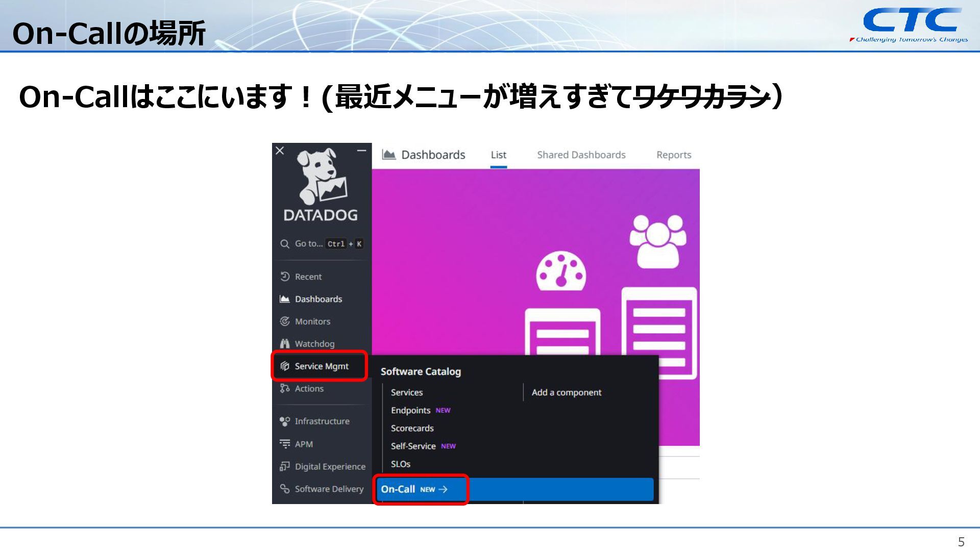Click the APM icon
Screen dimensions: 980x551
pos(285,444)
